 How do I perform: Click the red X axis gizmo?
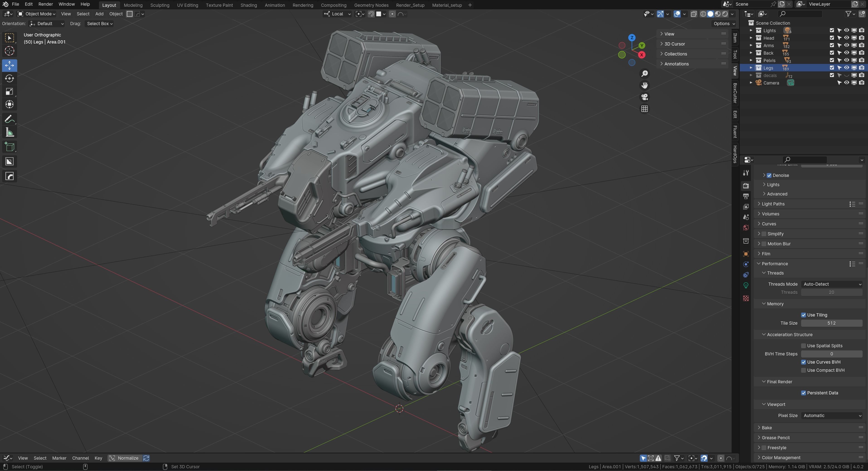pos(642,55)
